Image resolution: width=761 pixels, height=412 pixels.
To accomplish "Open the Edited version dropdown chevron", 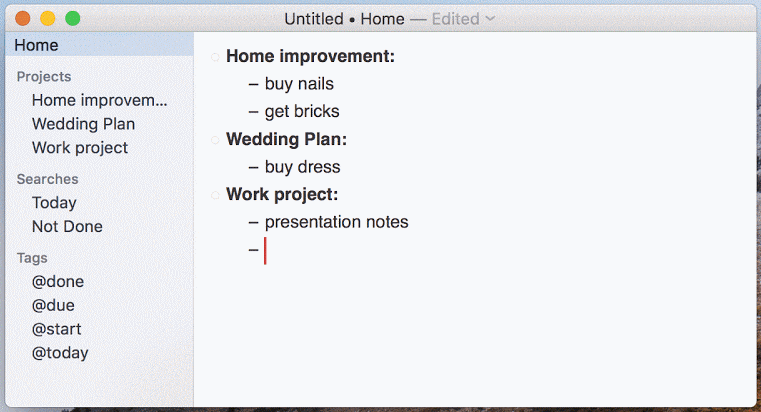I will (x=490, y=18).
